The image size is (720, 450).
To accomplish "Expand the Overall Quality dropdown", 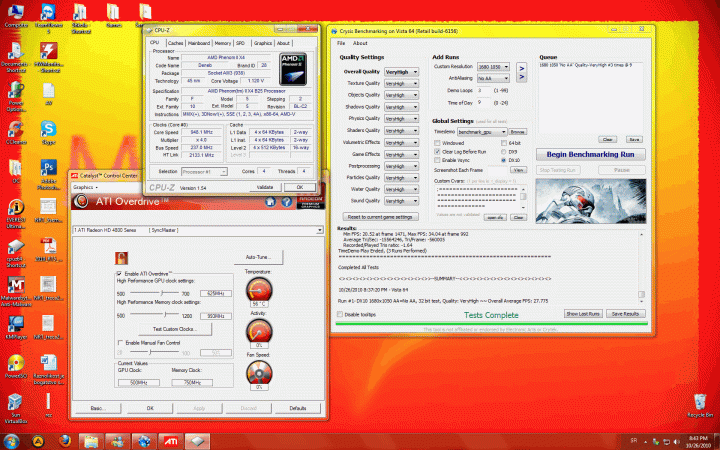I will pyautogui.click(x=401, y=72).
